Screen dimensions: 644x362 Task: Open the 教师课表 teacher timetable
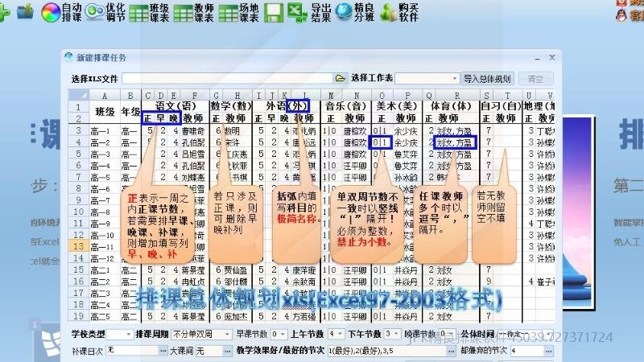(x=194, y=12)
